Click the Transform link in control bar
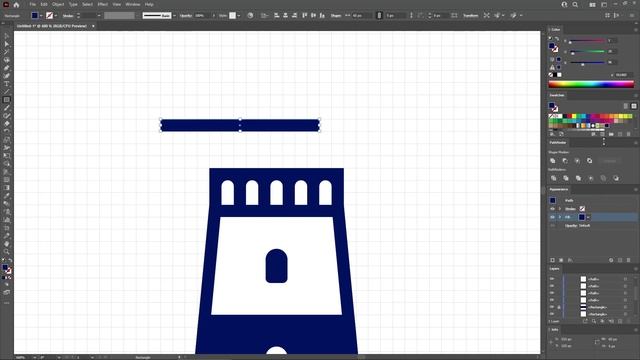This screenshot has width=640, height=360. [x=470, y=16]
